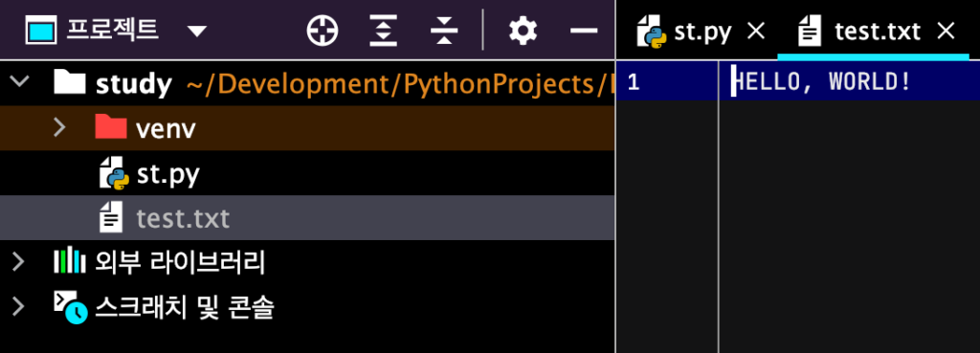
Task: Open the 프로젝트 view dropdown arrow
Action: point(197,32)
